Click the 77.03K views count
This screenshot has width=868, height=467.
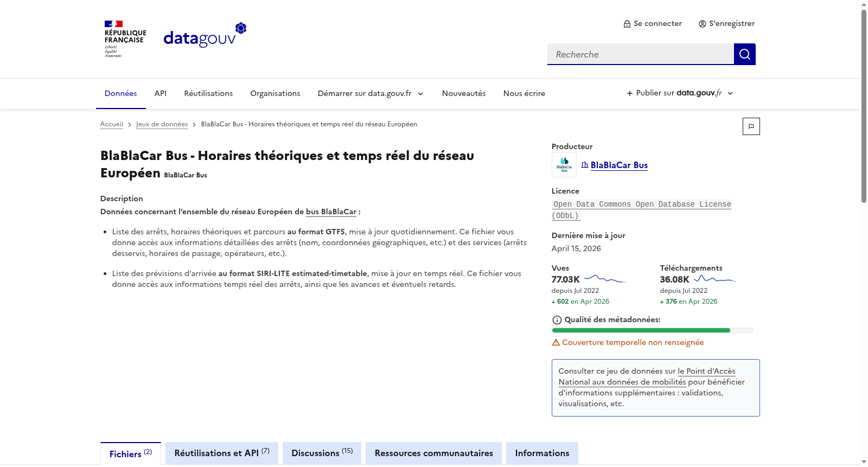coord(566,280)
